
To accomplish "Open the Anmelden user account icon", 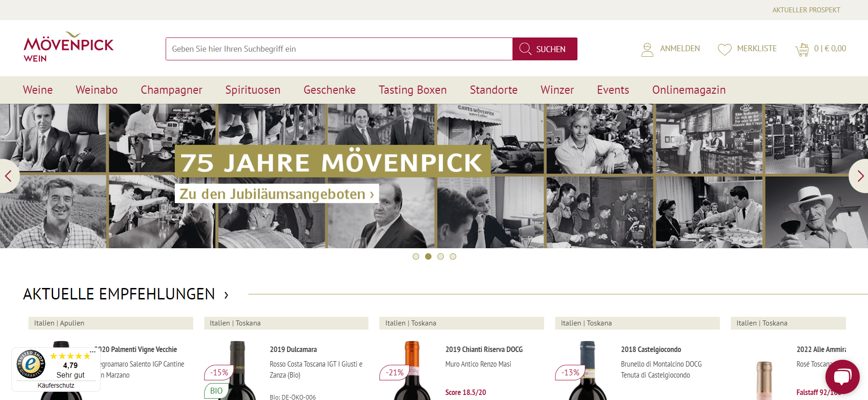I will pos(647,49).
